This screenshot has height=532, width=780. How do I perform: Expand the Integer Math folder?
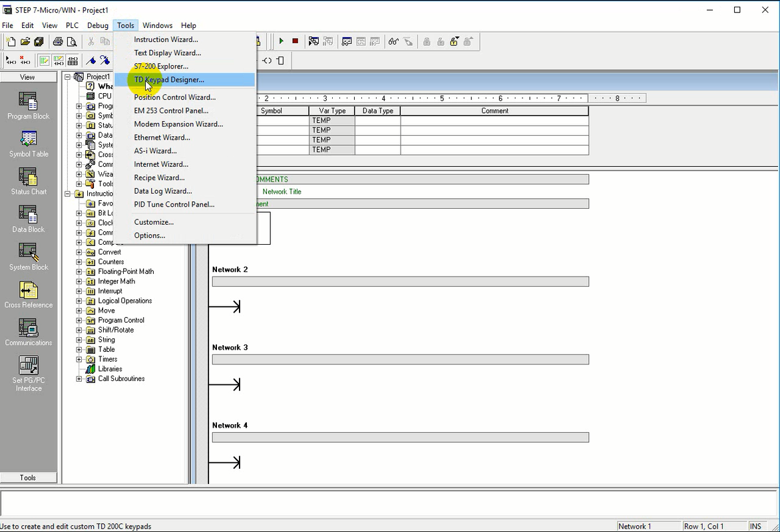point(79,281)
